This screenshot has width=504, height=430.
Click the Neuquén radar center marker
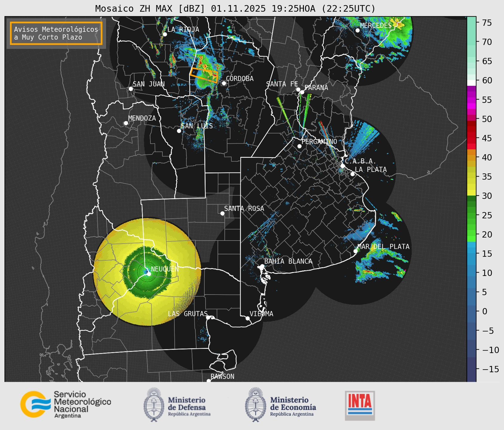[x=149, y=274]
